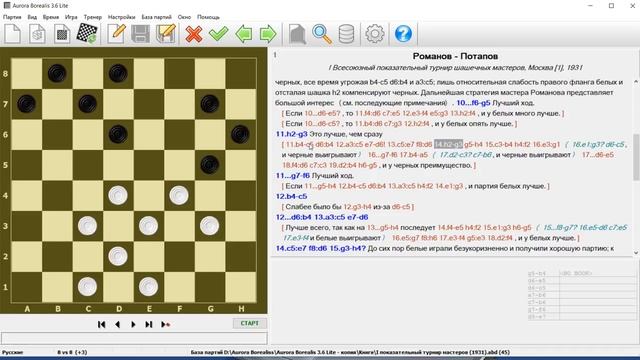Image resolution: width=640 pixels, height=360 pixels.
Task: Go to main-line move 11...g7-f6
Action: 293,176
